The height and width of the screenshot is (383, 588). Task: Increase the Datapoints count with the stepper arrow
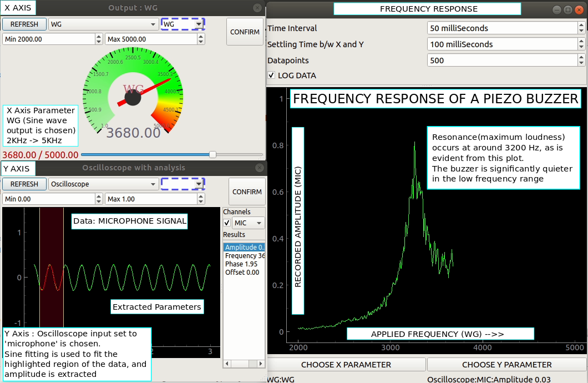tap(580, 57)
